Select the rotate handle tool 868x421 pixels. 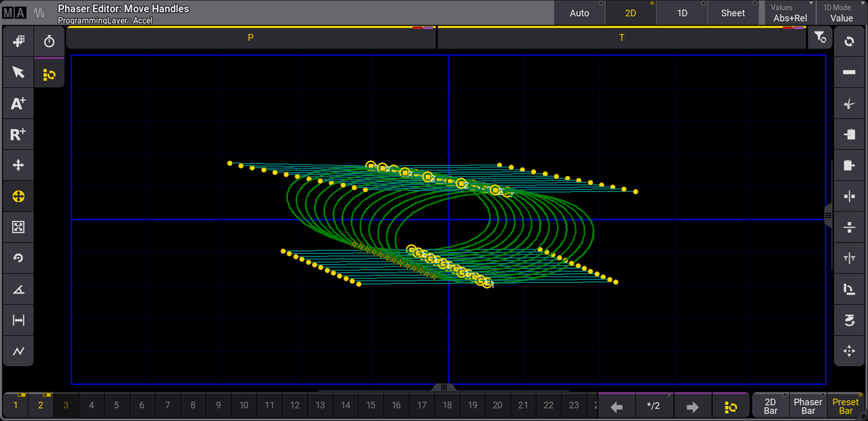point(18,258)
